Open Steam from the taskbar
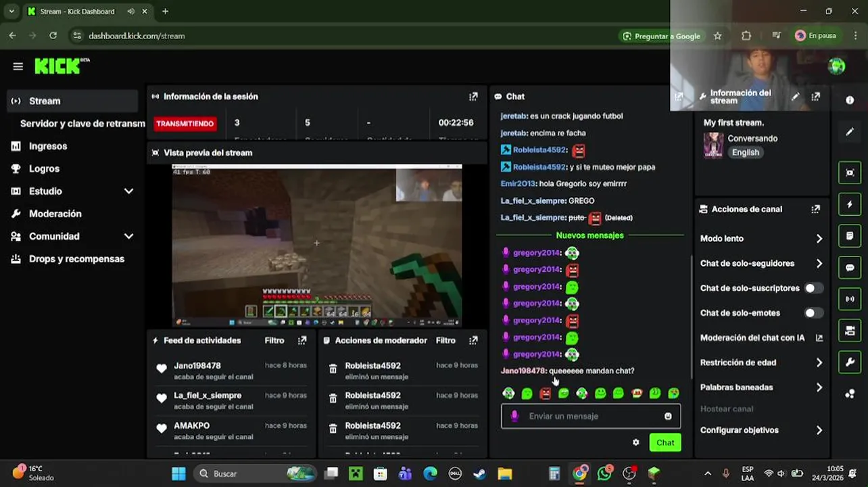Viewport: 868px width, 487px height. [x=480, y=473]
